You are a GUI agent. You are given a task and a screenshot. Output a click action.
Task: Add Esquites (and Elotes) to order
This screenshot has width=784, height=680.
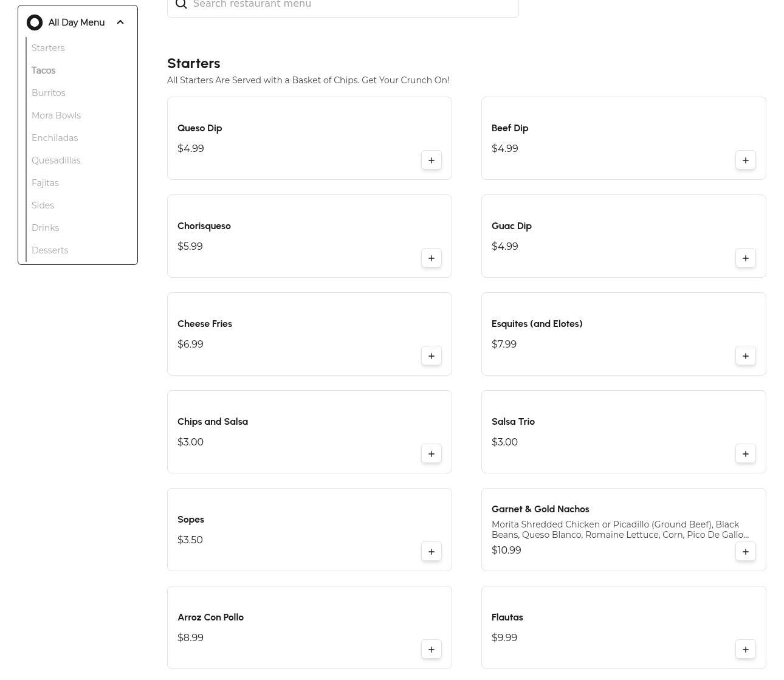click(745, 356)
